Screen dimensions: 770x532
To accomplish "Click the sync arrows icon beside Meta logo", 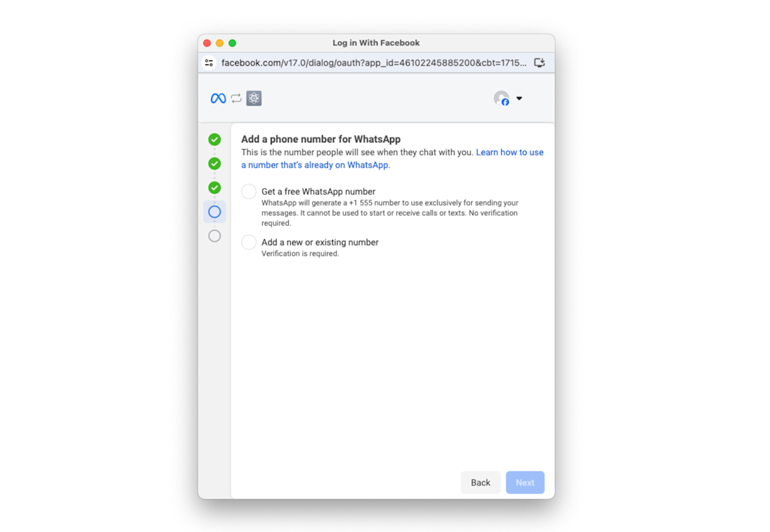I will point(236,98).
